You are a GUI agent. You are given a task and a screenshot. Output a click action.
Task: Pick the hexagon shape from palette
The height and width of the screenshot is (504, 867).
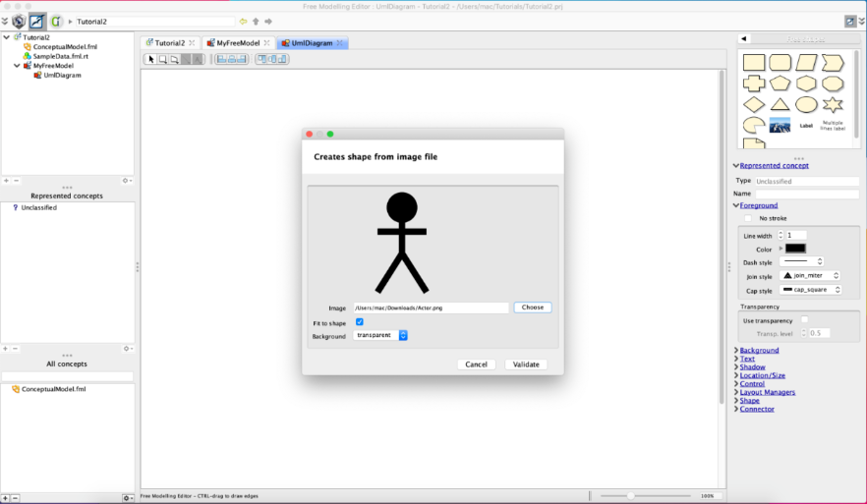(x=806, y=84)
